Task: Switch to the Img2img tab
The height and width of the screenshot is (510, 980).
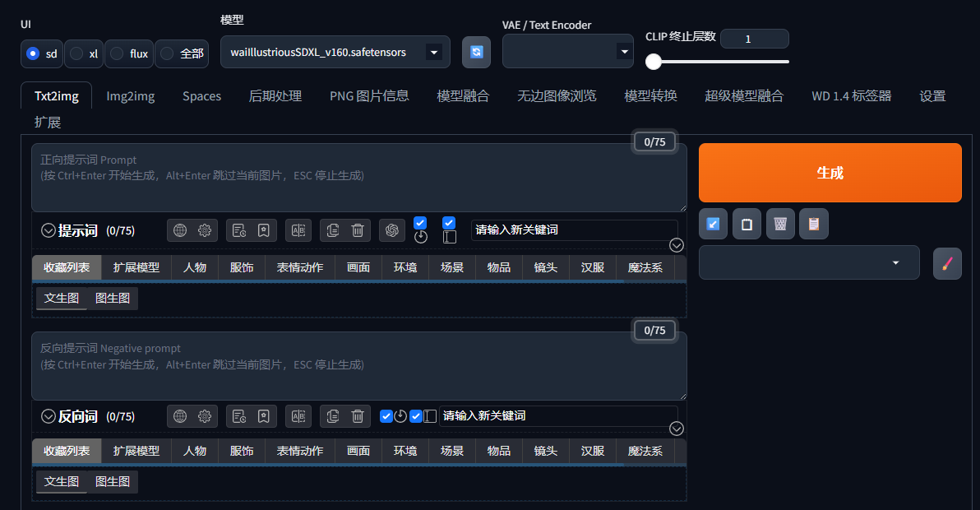Action: 130,96
